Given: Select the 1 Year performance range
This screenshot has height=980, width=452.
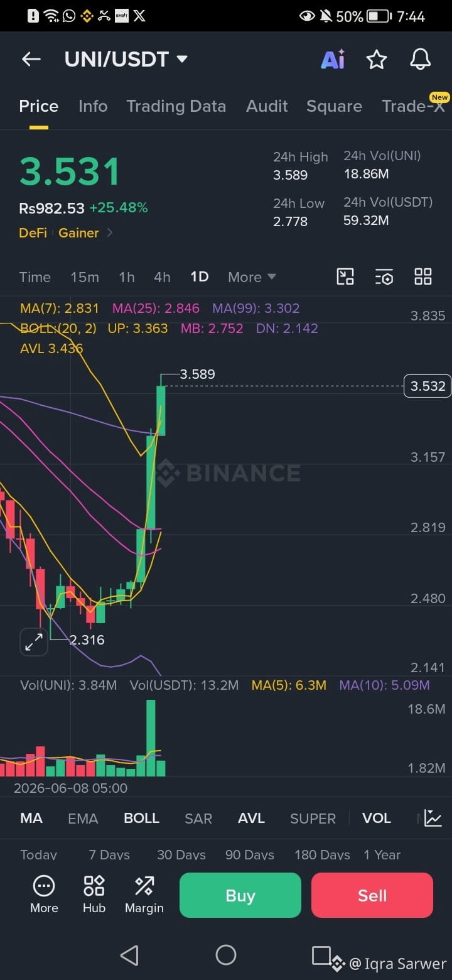Looking at the screenshot, I should 382,854.
